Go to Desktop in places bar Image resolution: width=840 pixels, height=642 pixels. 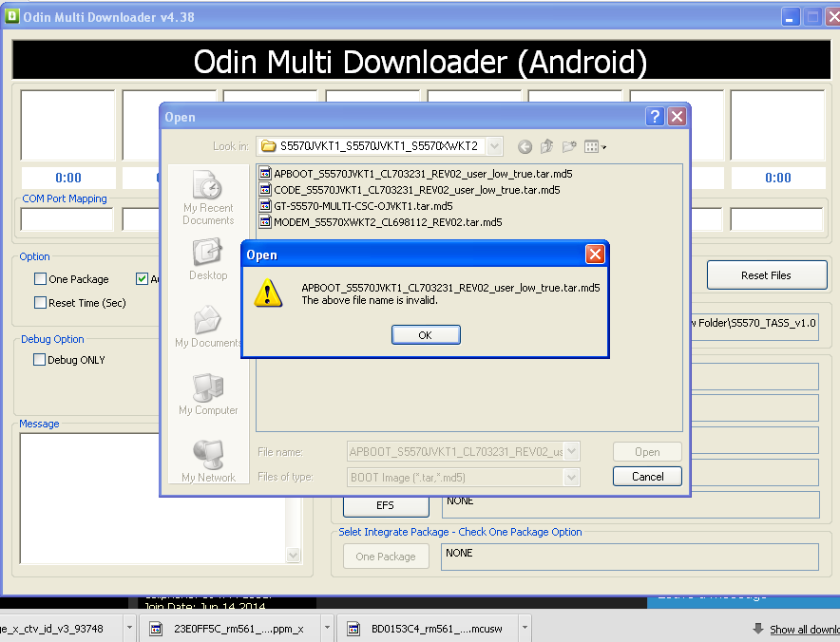tap(208, 259)
